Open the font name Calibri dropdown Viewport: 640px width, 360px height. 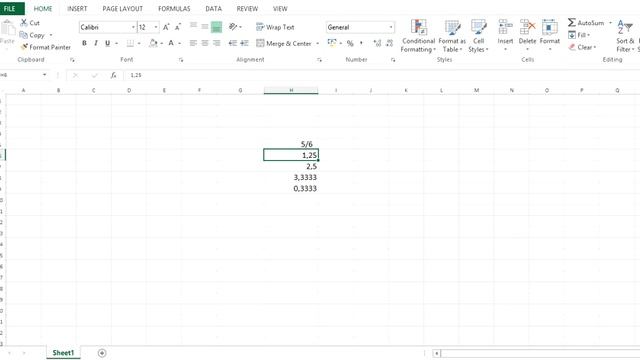(x=133, y=27)
